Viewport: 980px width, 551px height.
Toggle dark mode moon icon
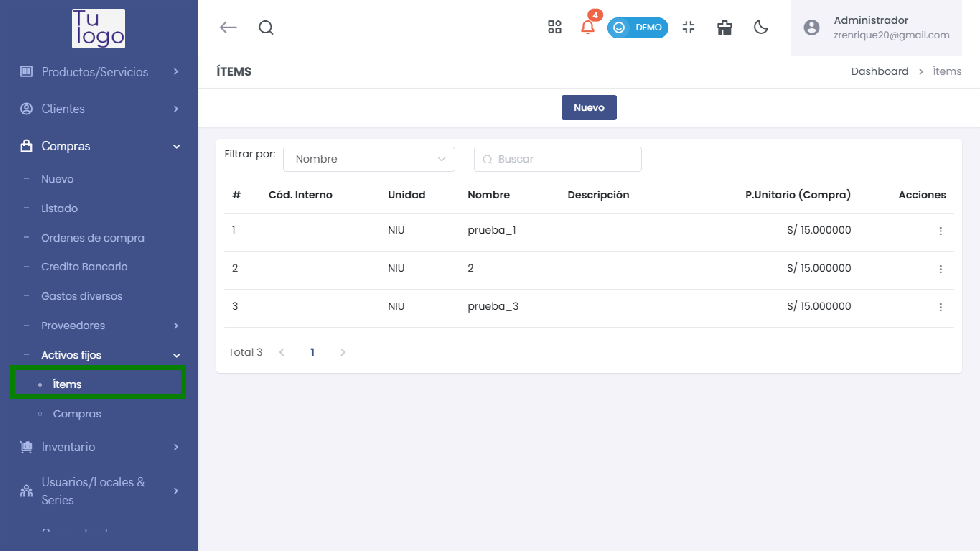pos(761,27)
